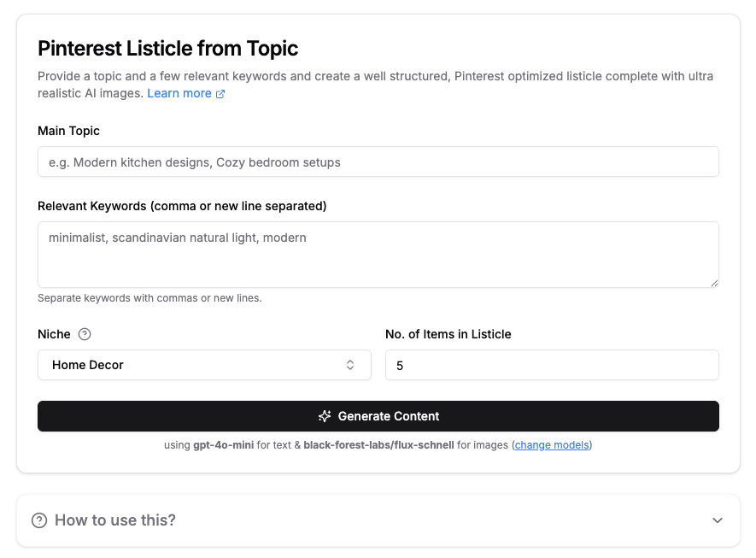Focus the Main Topic text field
Image resolution: width=756 pixels, height=558 pixels.
(378, 162)
